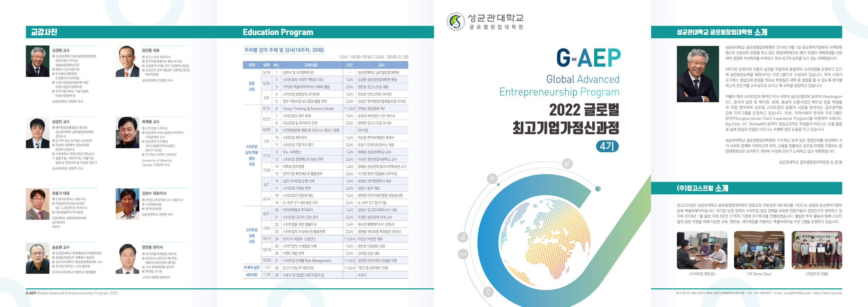Select the Education Program header banner
This screenshot has width=868, height=307.
[278, 32]
